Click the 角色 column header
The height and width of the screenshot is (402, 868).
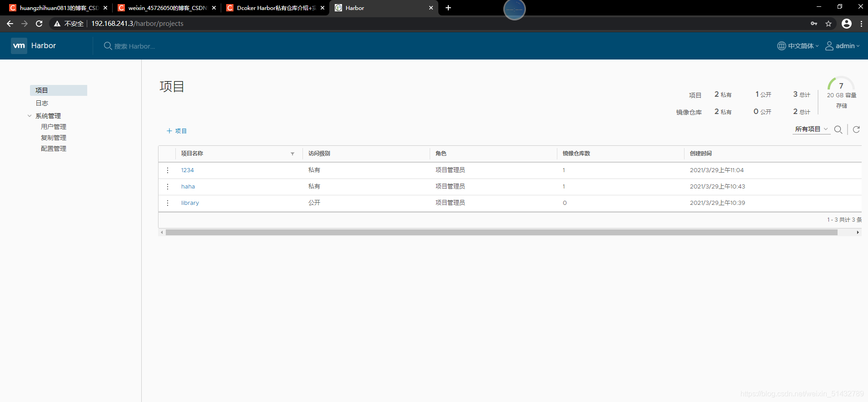point(441,154)
